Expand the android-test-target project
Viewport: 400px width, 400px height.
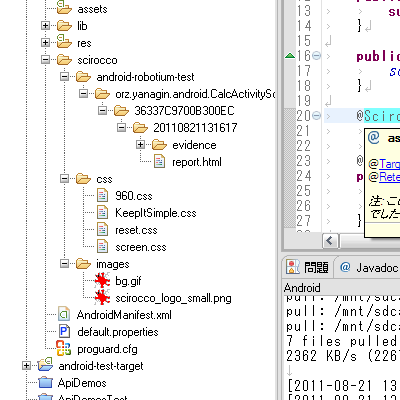click(26, 366)
